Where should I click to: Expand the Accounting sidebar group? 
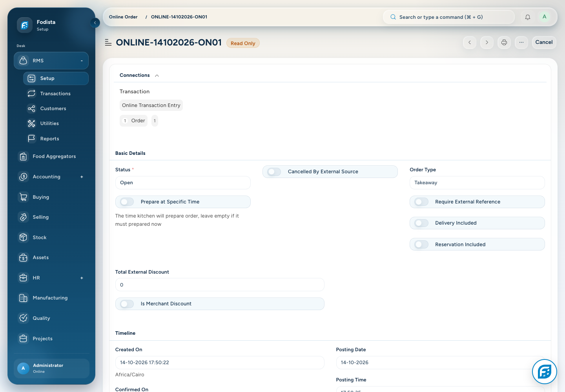pyautogui.click(x=82, y=177)
